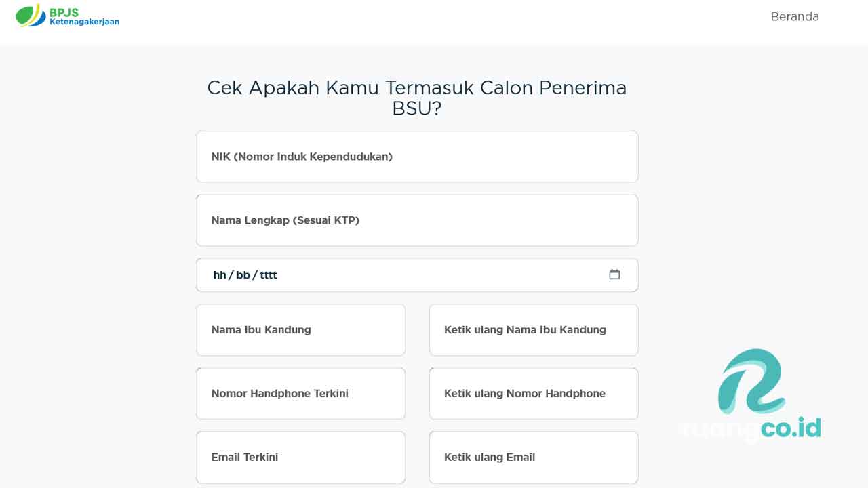The image size is (868, 488).
Task: Click the NIK (Nomor Induk Kependudukan) field
Action: (x=417, y=157)
